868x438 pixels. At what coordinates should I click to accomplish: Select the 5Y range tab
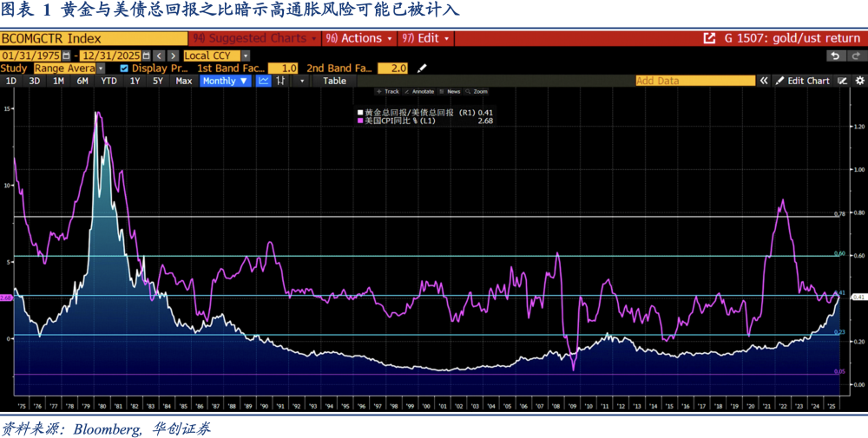[158, 81]
